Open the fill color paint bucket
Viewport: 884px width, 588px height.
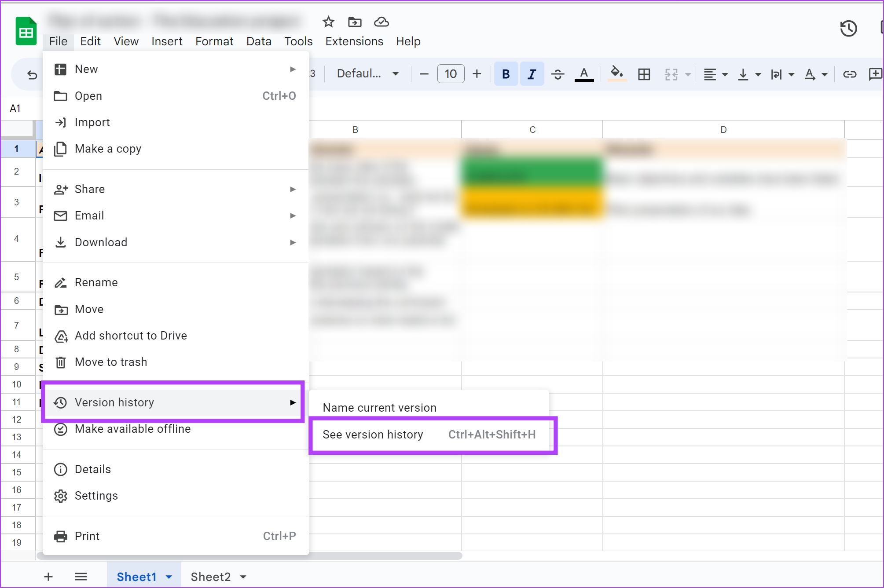coord(616,73)
